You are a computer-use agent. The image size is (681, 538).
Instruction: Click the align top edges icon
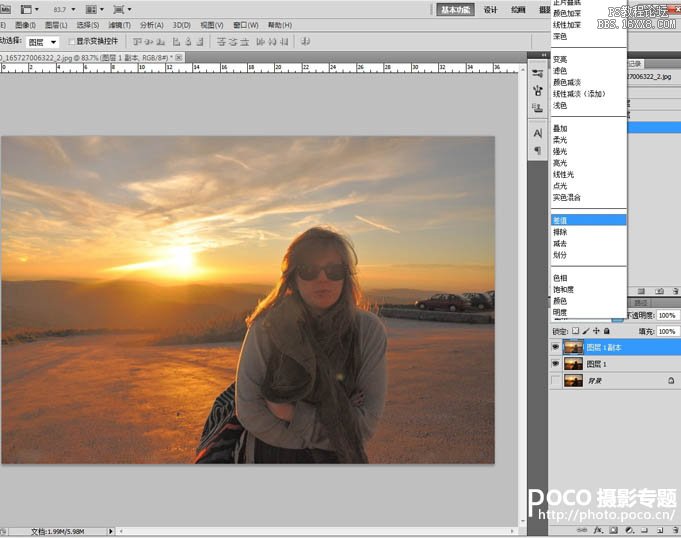tap(138, 42)
